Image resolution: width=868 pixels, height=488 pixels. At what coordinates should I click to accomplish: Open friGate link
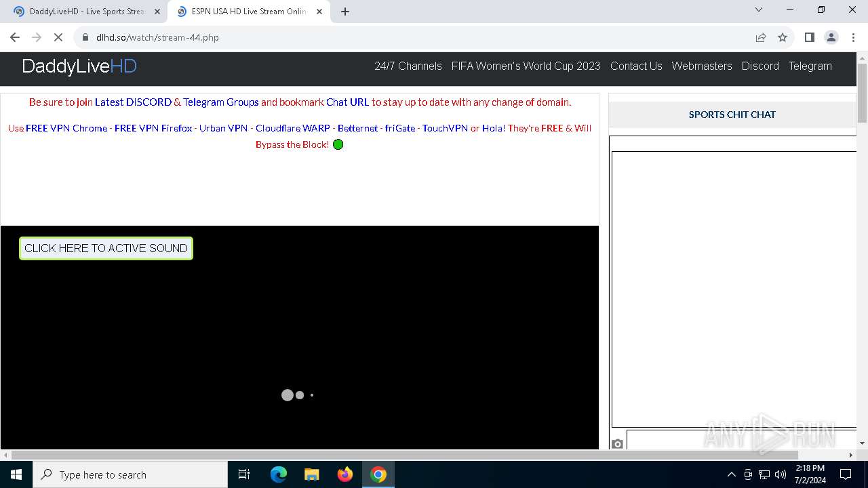coord(400,128)
